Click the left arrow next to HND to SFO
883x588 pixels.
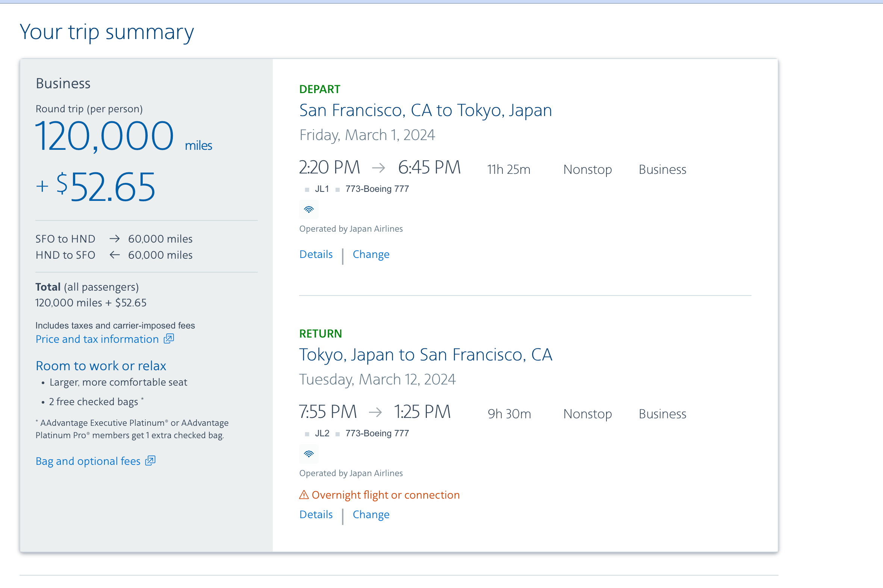coord(115,255)
